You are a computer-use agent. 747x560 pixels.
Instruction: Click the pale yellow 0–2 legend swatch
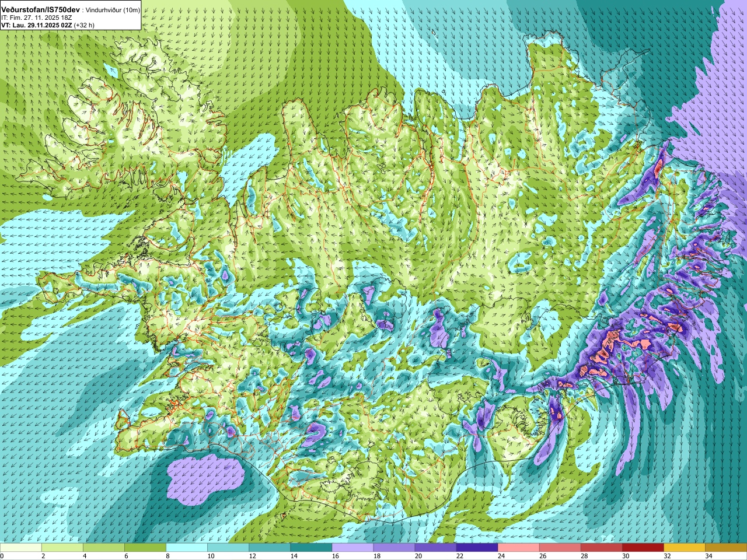[21, 548]
